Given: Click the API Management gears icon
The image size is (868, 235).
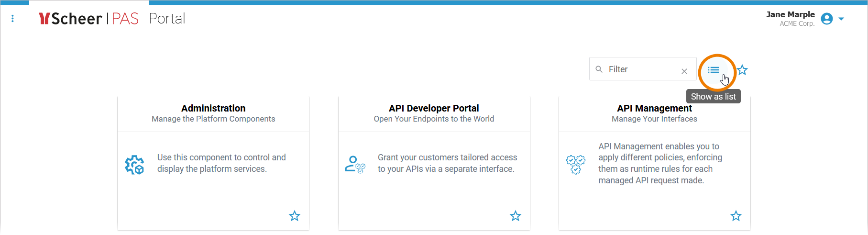Looking at the screenshot, I should pos(576,165).
